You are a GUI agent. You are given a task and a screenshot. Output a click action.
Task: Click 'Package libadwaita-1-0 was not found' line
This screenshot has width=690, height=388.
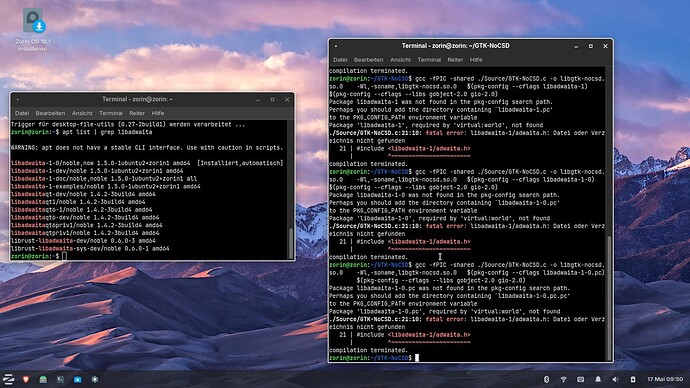click(444, 195)
